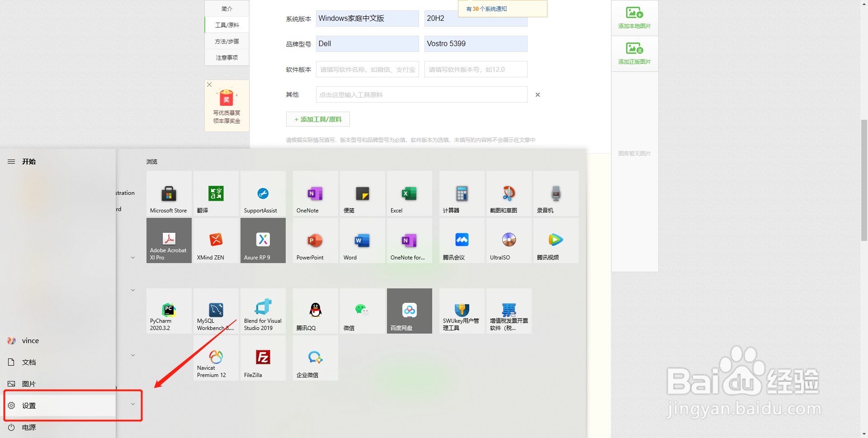Open the 有30个系统通知 notice link
Screen dimensions: 868x438
tap(486, 9)
